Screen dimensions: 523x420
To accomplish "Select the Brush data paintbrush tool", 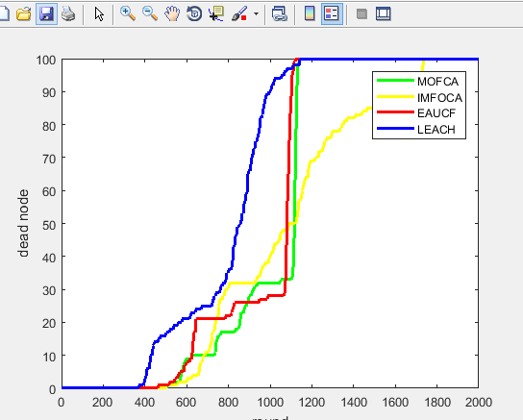I will (239, 14).
